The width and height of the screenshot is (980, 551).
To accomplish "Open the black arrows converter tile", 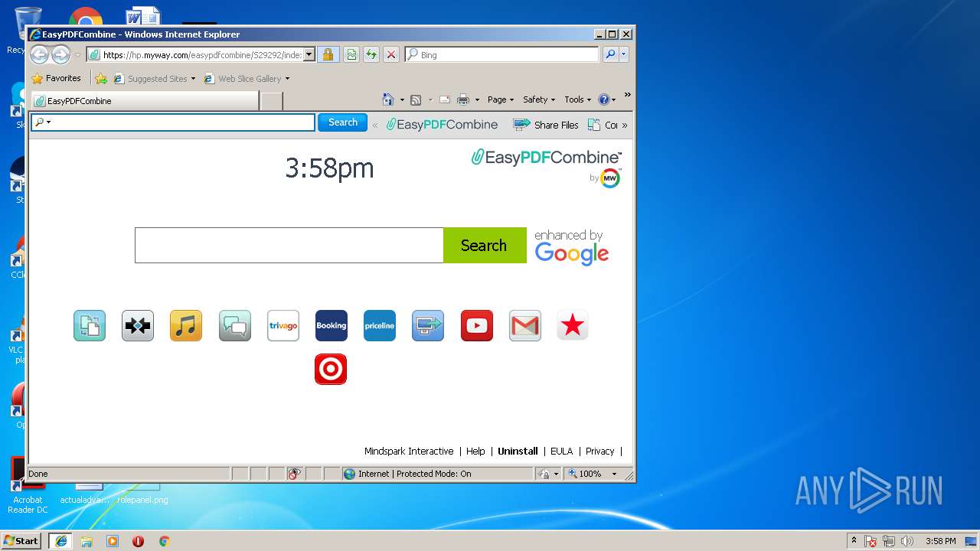I will pyautogui.click(x=138, y=325).
